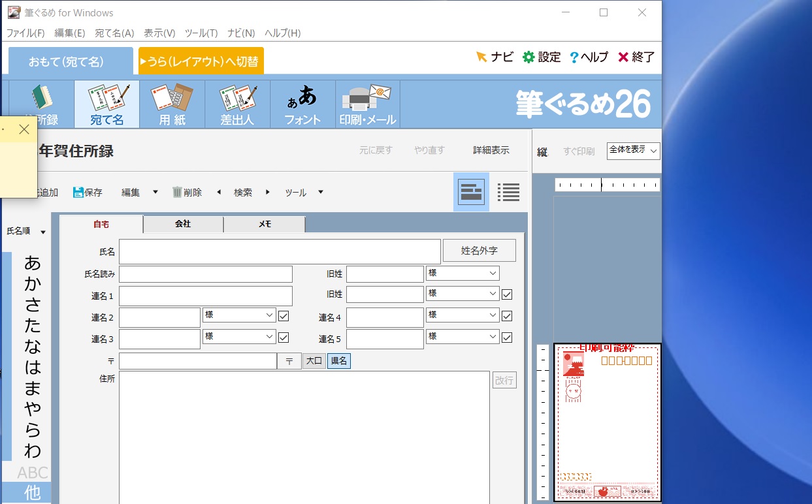Click into the 氏名 name field

coord(280,251)
